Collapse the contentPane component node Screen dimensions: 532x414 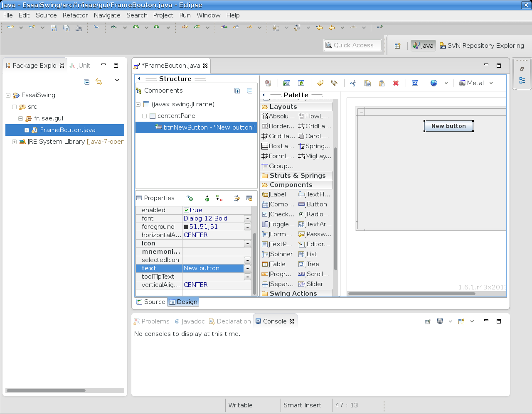click(x=144, y=116)
